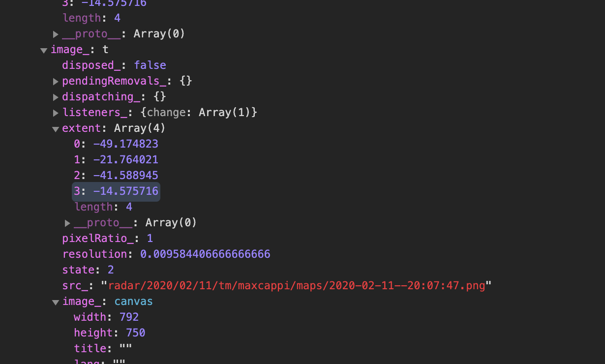Expand the listeners_ change array
Viewport: 605px width, 364px height.
(56, 113)
